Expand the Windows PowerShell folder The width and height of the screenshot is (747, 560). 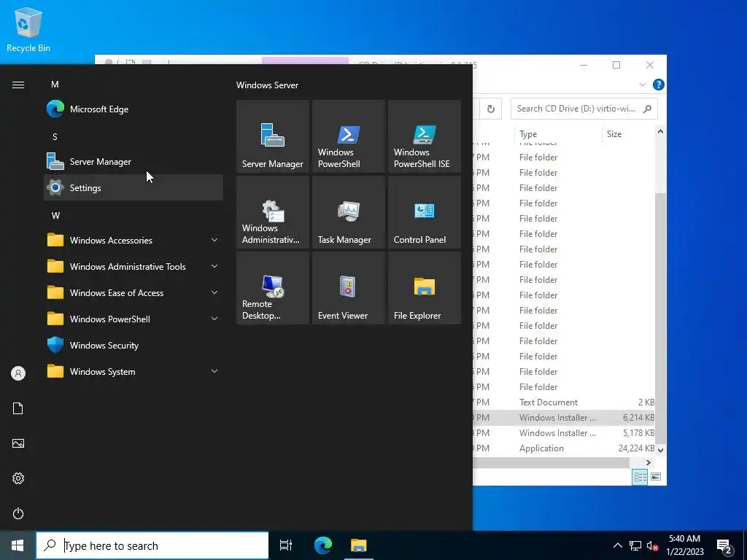pos(133,319)
